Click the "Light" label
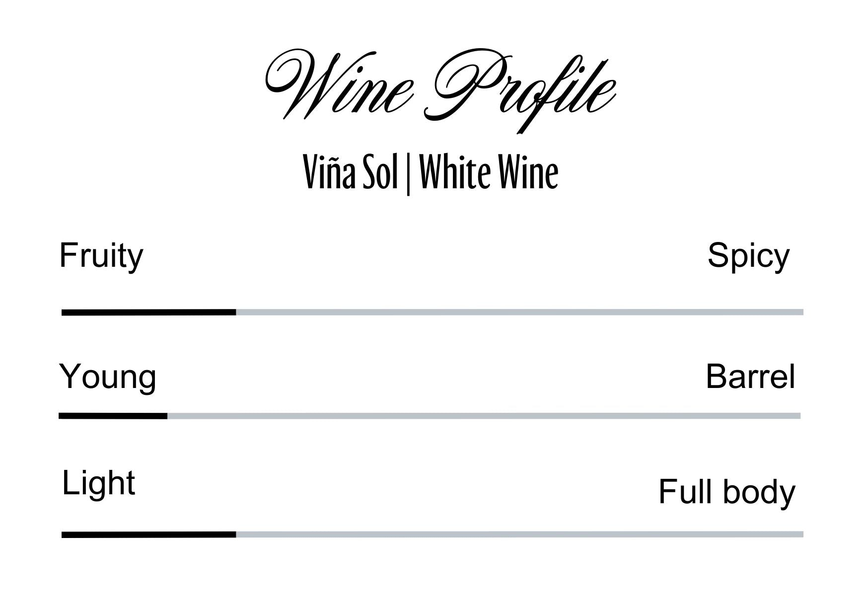The image size is (868, 616). (98, 483)
